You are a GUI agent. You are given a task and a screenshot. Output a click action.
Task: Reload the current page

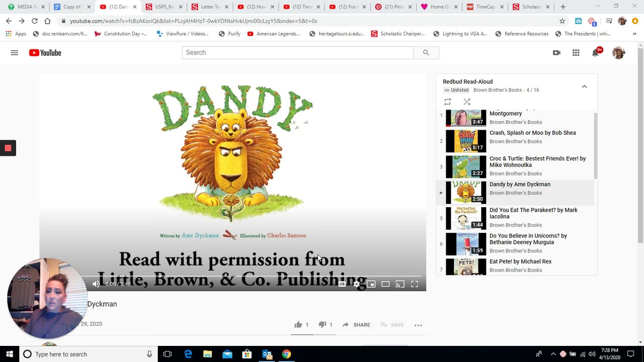(x=34, y=21)
